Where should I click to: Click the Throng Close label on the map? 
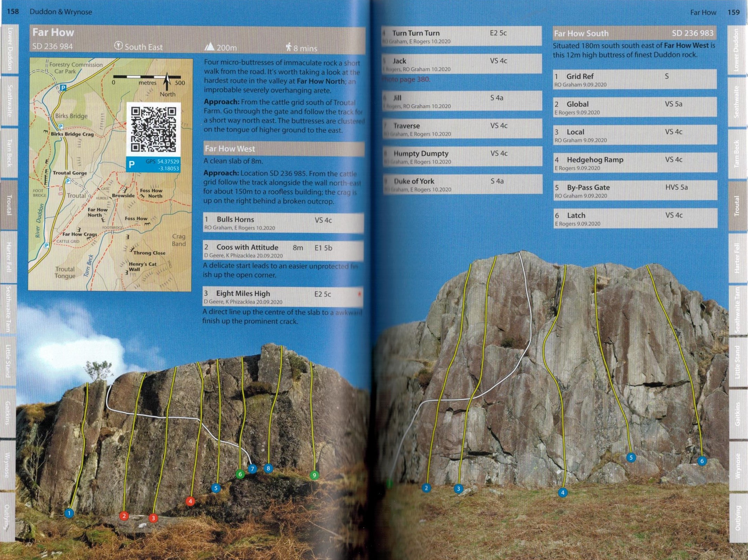[x=149, y=253]
